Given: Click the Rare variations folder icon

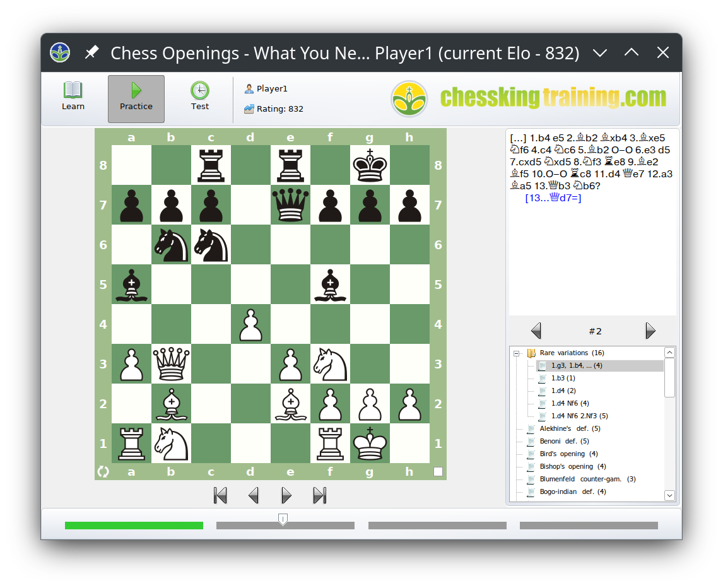Looking at the screenshot, I should (x=531, y=353).
